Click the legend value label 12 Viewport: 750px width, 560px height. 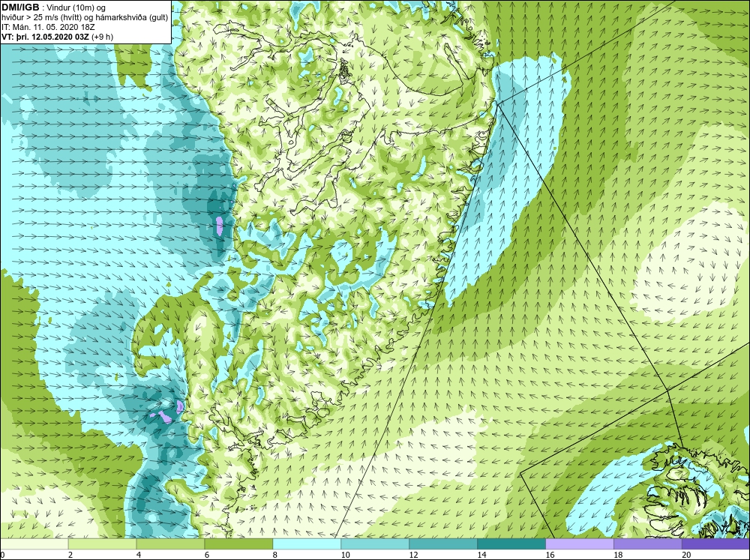tap(414, 555)
